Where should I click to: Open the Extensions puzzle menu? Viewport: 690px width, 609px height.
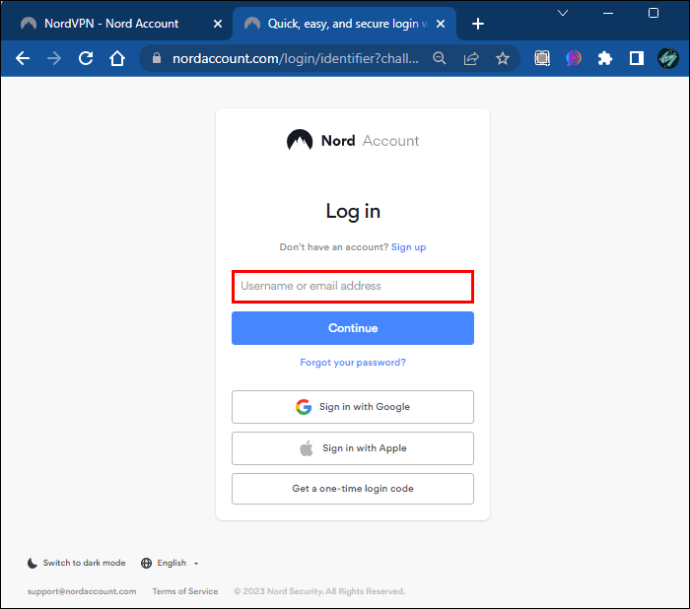click(x=605, y=58)
